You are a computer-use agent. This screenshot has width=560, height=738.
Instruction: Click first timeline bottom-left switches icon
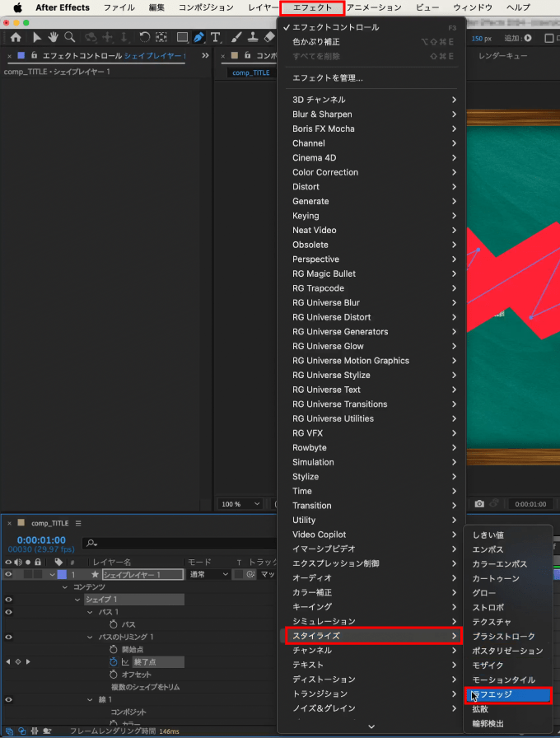point(9,731)
